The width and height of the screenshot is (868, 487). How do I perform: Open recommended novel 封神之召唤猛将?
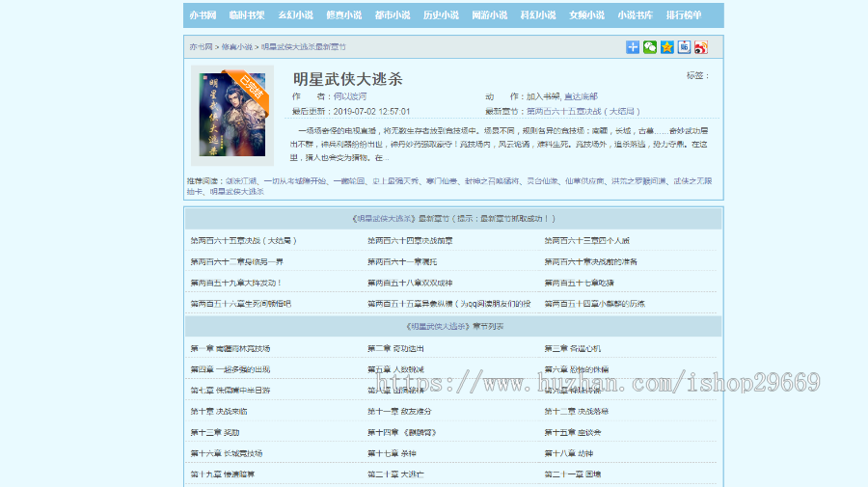[492, 181]
